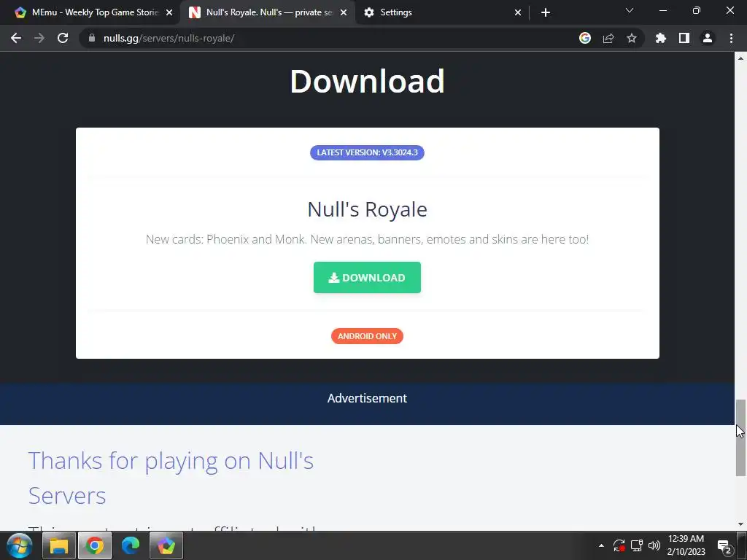Show hidden system tray icons
This screenshot has height=560, width=747.
601,545
